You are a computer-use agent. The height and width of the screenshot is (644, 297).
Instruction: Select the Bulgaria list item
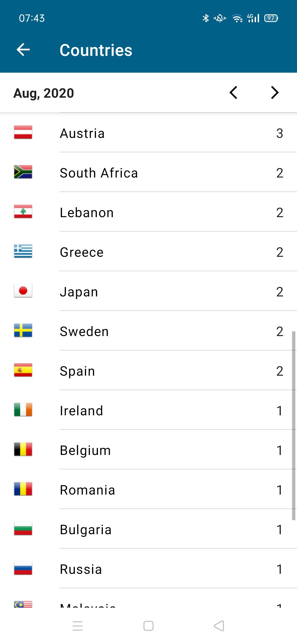click(x=148, y=530)
